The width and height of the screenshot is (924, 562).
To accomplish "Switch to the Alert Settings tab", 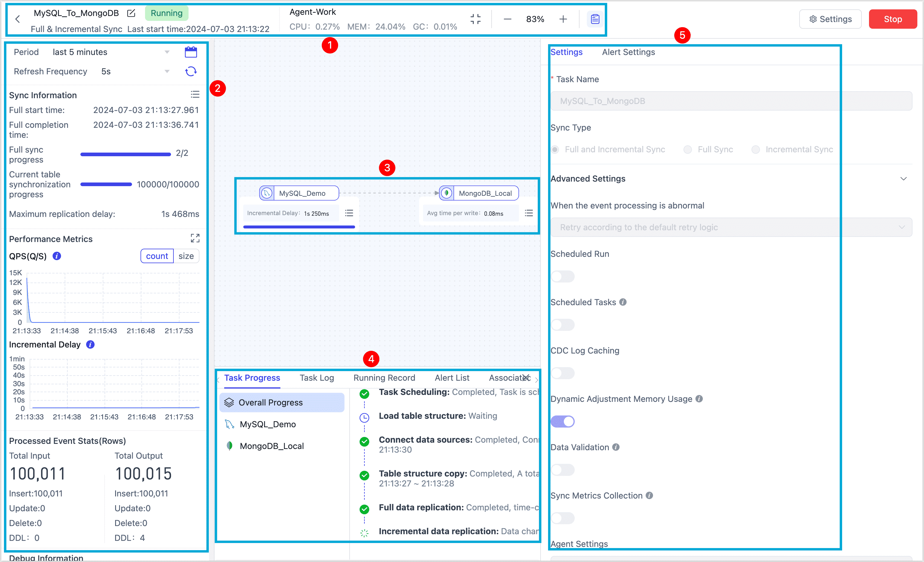I will [x=628, y=52].
